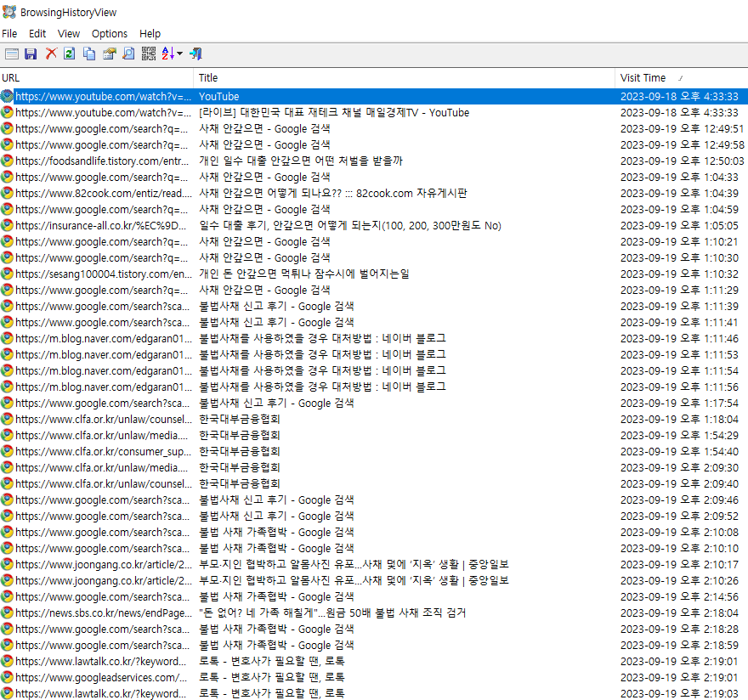The image size is (748, 700).
Task: Click Chrome icon of row visited at 1:18:04
Action: (x=7, y=419)
